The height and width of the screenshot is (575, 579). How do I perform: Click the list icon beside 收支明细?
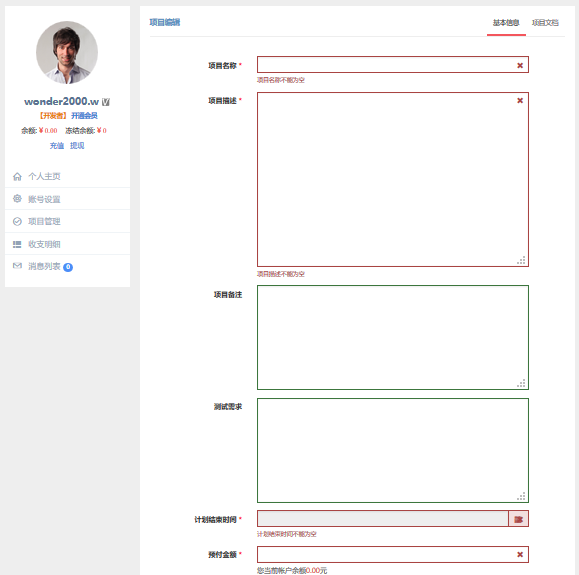(x=17, y=244)
